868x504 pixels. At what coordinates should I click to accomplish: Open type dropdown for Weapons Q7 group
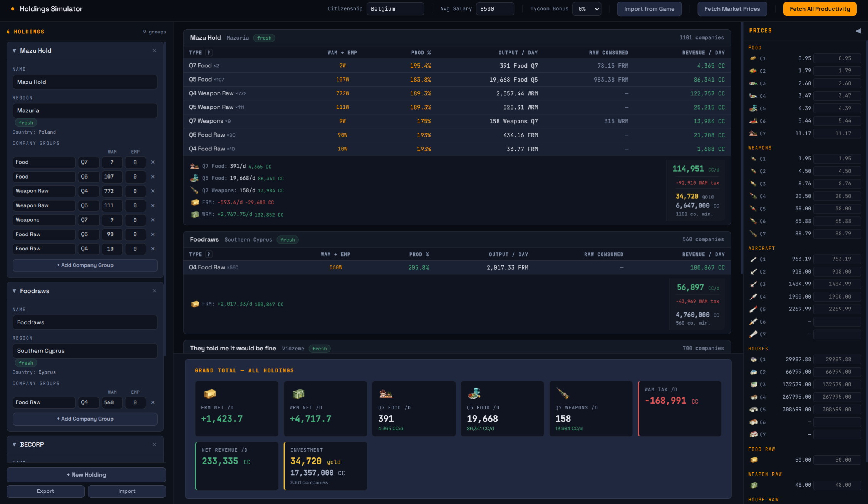coord(44,220)
